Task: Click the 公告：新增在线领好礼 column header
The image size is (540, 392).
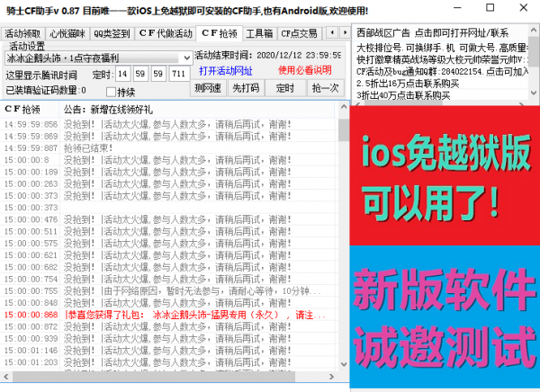Action: point(197,110)
